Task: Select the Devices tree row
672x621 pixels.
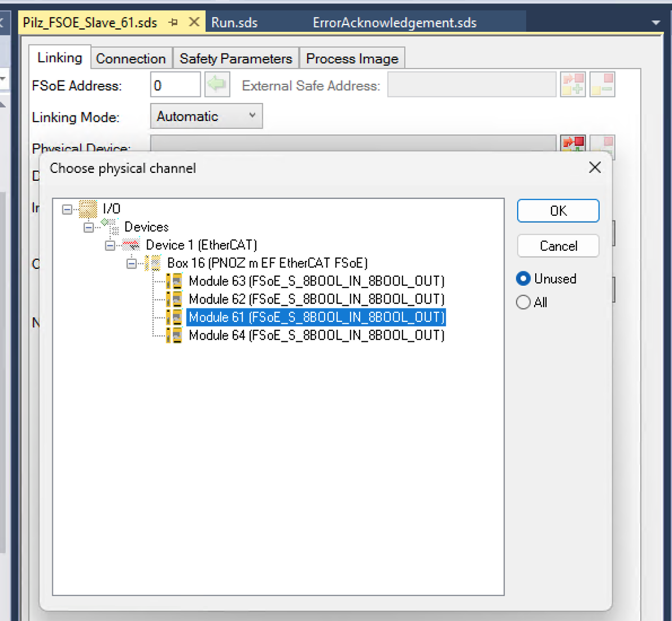Action: [x=147, y=227]
